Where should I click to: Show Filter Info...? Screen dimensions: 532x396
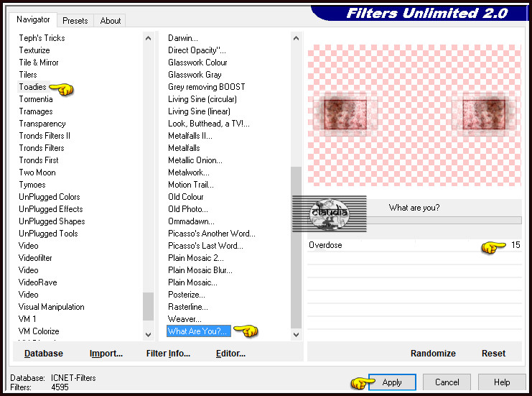[x=168, y=354]
